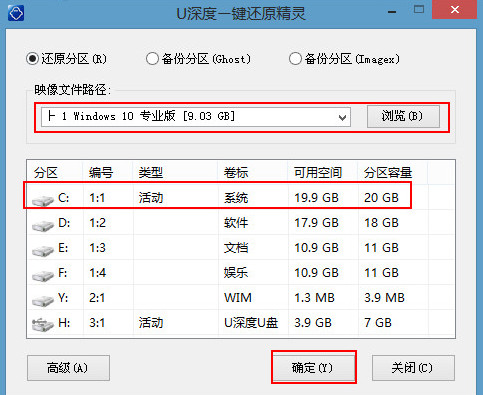Click partition number 2:1
Screen dimensions: 483x395
click(x=97, y=298)
